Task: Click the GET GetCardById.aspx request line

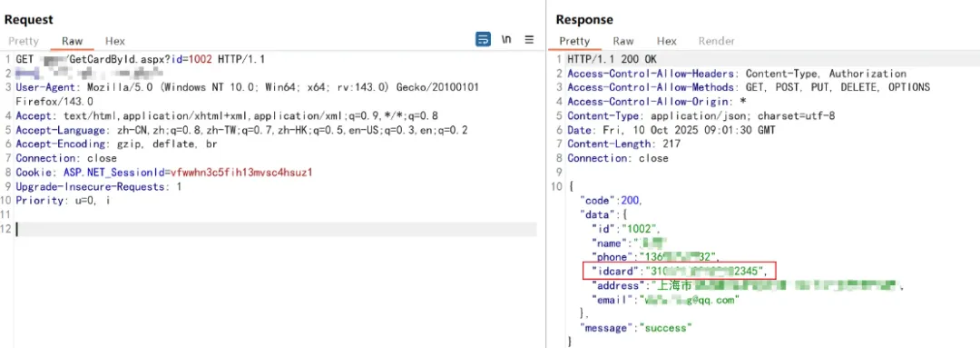Action: point(141,59)
